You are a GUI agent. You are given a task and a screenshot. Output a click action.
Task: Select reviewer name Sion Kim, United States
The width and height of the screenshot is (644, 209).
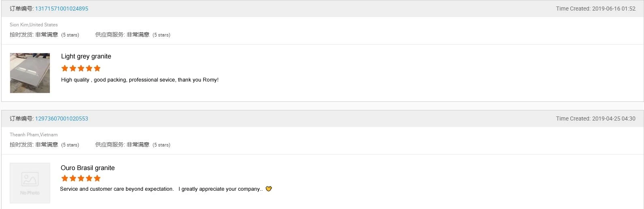(34, 25)
